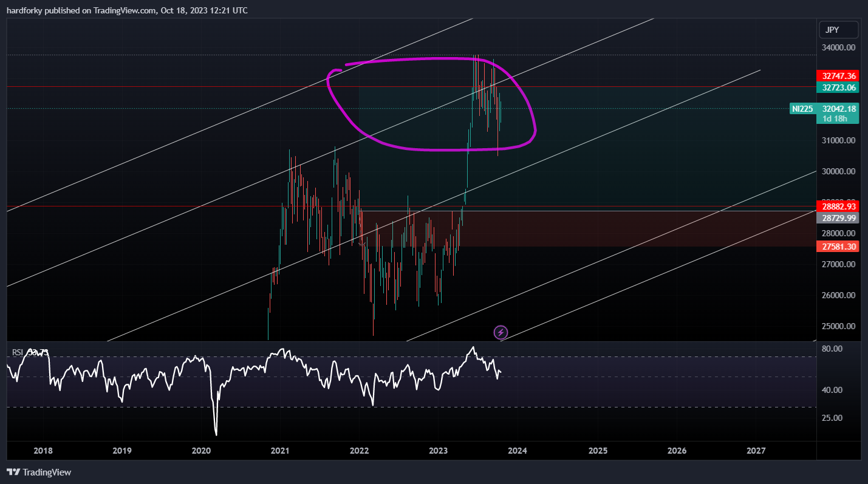Image resolution: width=868 pixels, height=484 pixels.
Task: Click the 2018 time axis label
Action: (x=43, y=451)
